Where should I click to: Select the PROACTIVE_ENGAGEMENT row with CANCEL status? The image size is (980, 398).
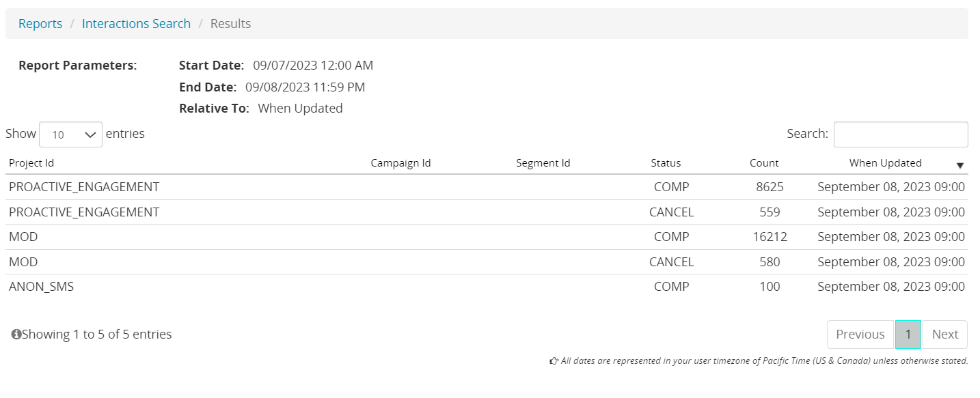[x=84, y=212]
